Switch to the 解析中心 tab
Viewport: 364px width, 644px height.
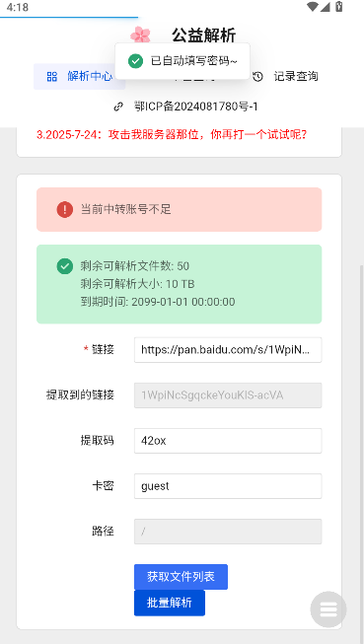[x=79, y=76]
